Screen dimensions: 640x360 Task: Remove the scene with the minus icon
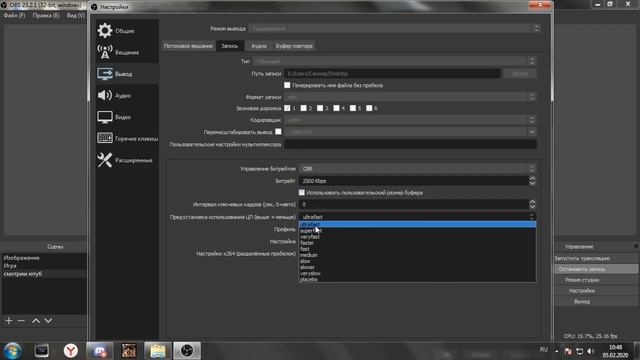(21, 321)
